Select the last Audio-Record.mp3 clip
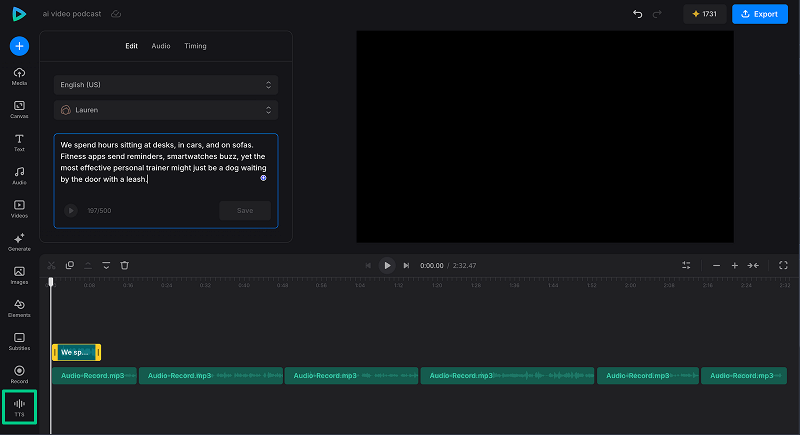The height and width of the screenshot is (435, 800). pyautogui.click(x=744, y=376)
